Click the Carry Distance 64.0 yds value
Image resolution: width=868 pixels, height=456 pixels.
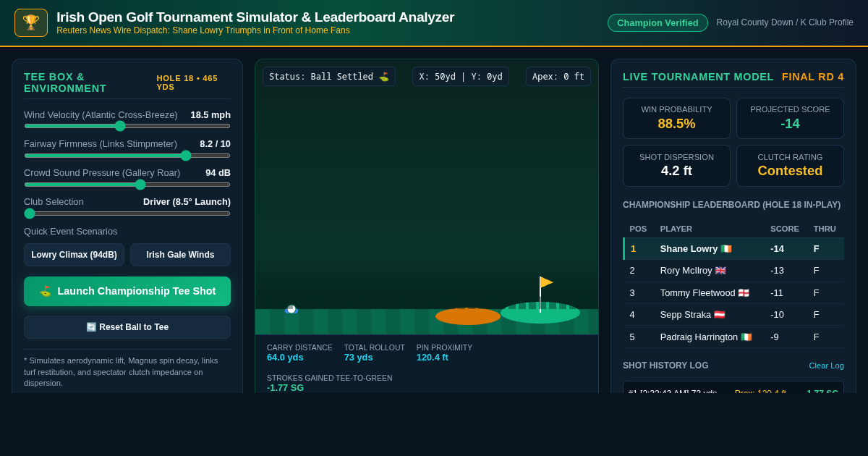(x=285, y=358)
